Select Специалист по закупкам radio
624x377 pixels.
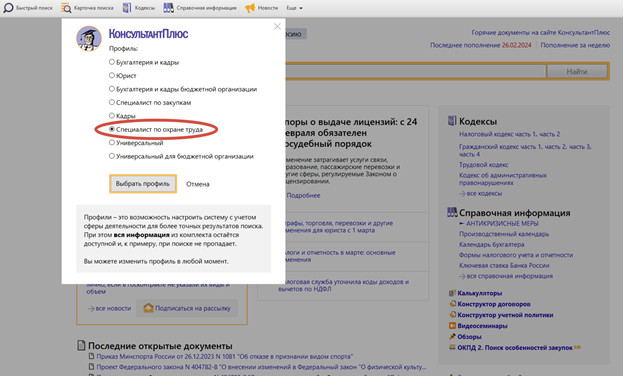[112, 102]
